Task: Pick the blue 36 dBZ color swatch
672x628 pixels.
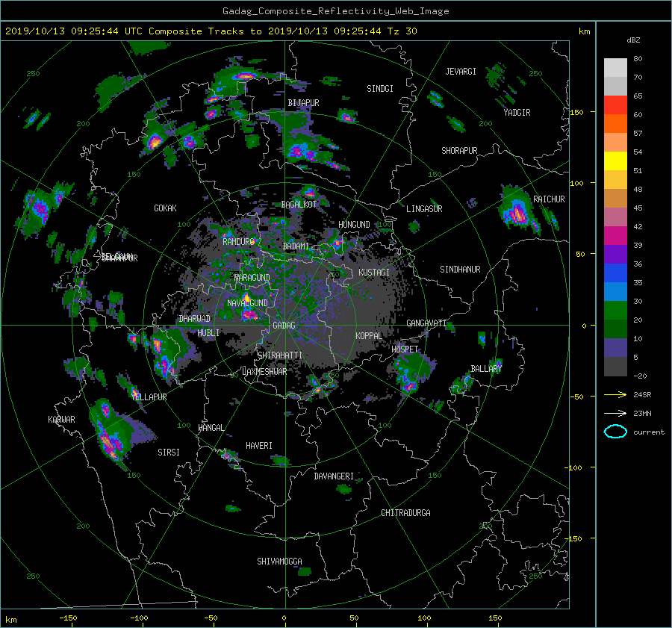Action: pyautogui.click(x=615, y=273)
